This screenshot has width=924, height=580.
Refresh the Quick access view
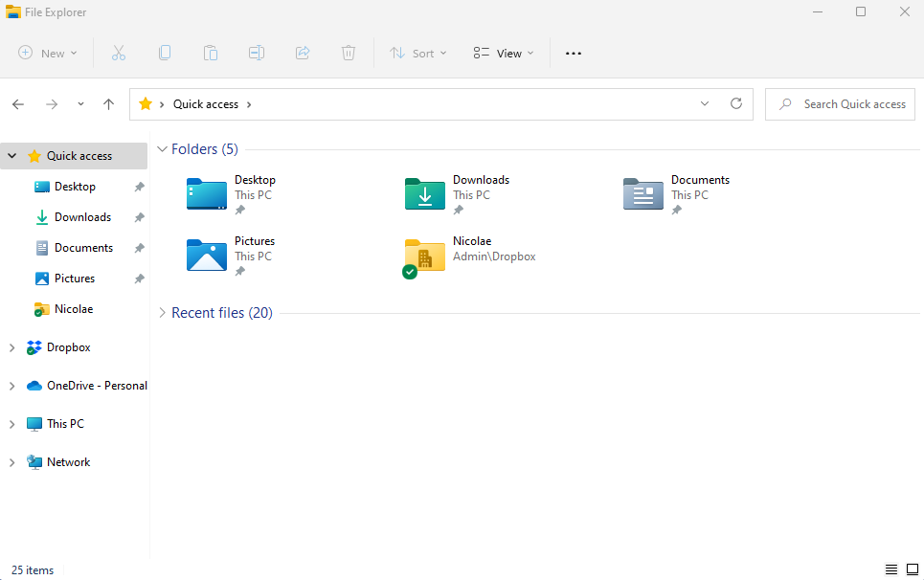tap(736, 104)
